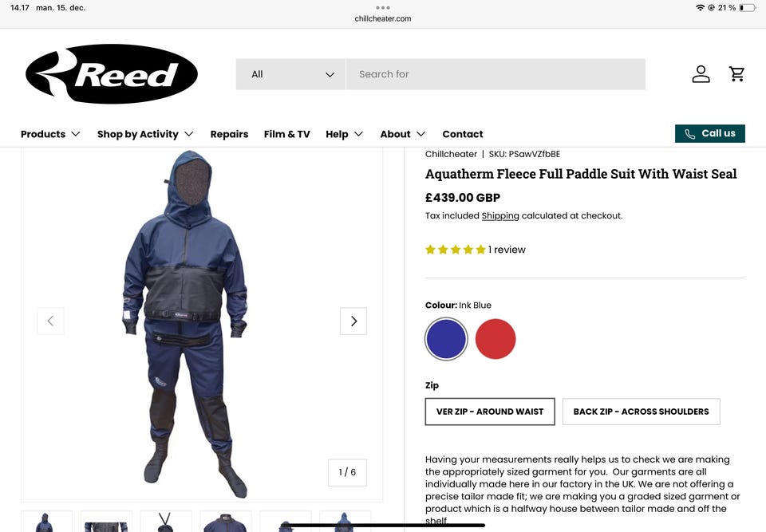Choose the Ink Blue colour swatch
This screenshot has height=532, width=766.
pyautogui.click(x=446, y=339)
